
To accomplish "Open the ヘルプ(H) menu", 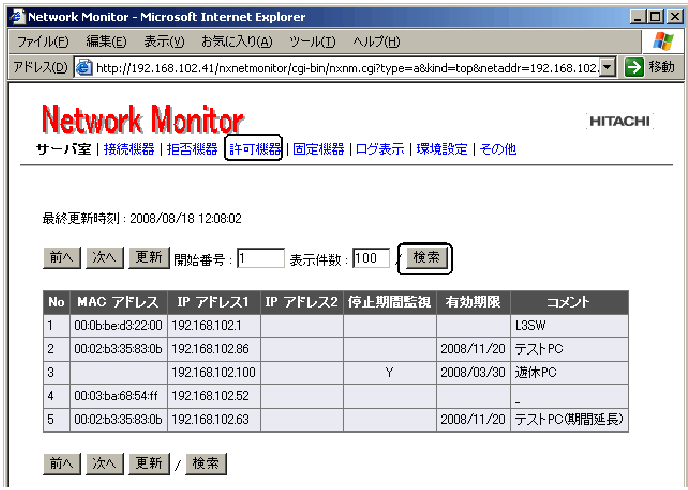I will 376,42.
